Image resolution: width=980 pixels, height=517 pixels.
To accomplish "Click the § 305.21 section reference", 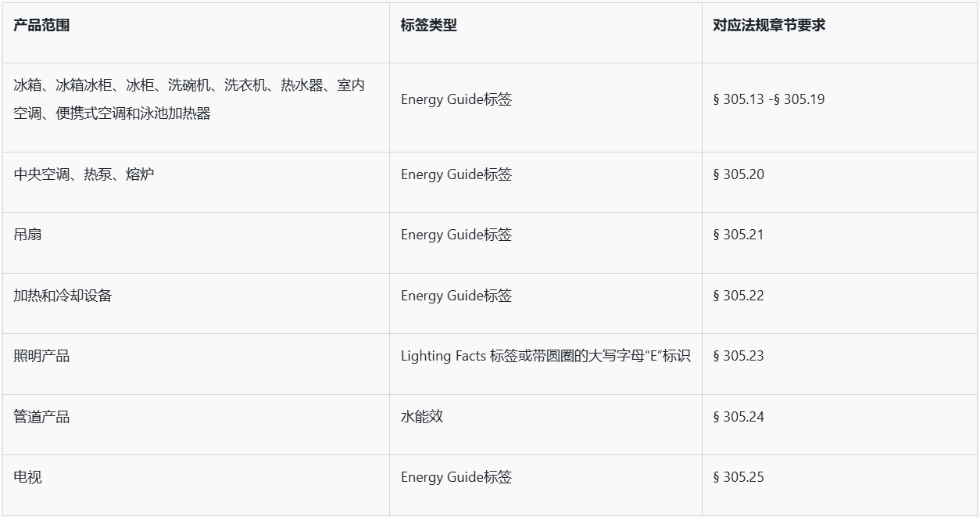I will pos(738,235).
